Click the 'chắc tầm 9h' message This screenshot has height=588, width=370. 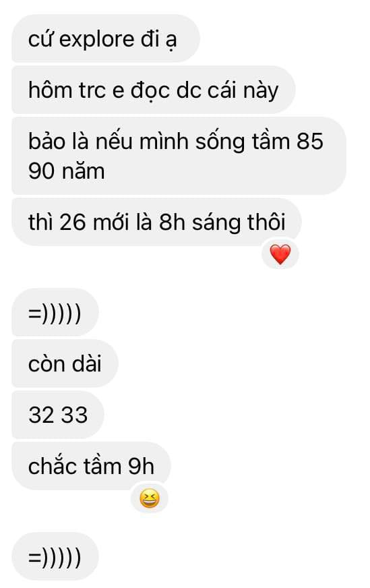click(x=92, y=466)
